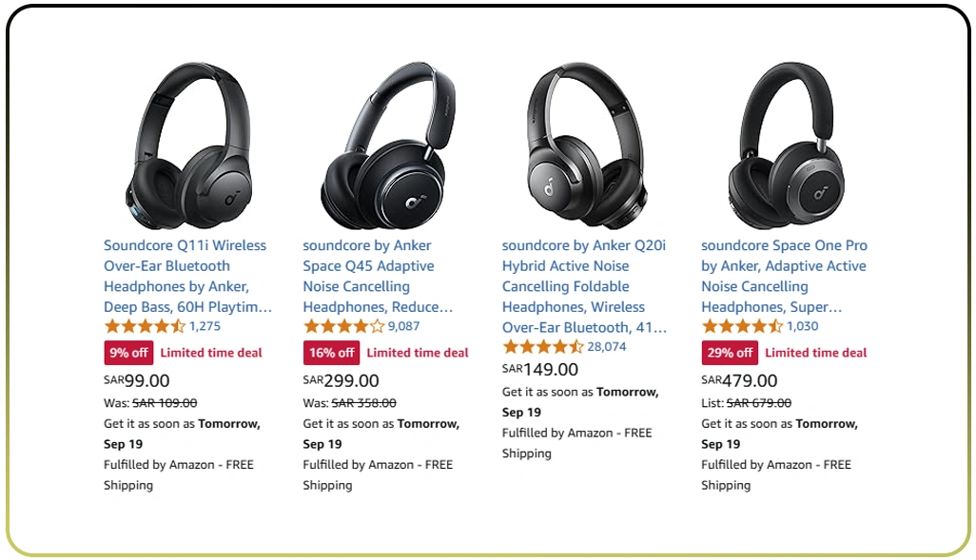The image size is (976, 560).
Task: Click the Q11i star rating icons
Action: coord(145,326)
